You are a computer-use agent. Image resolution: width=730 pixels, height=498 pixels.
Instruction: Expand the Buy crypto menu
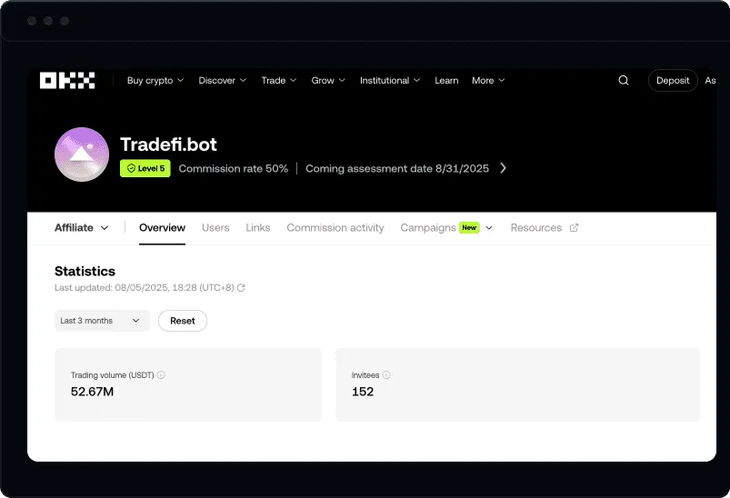(x=155, y=81)
